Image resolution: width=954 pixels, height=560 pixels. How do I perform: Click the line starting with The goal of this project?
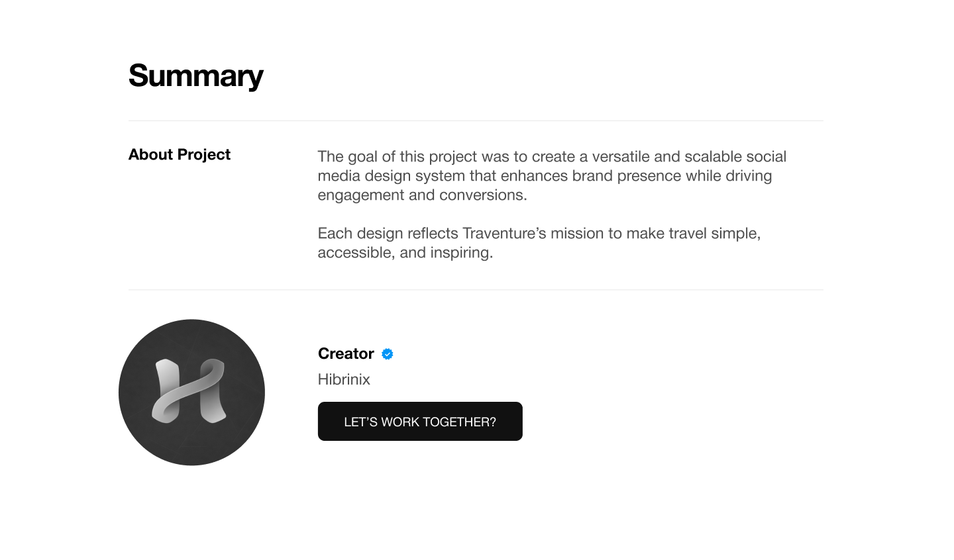pos(552,157)
